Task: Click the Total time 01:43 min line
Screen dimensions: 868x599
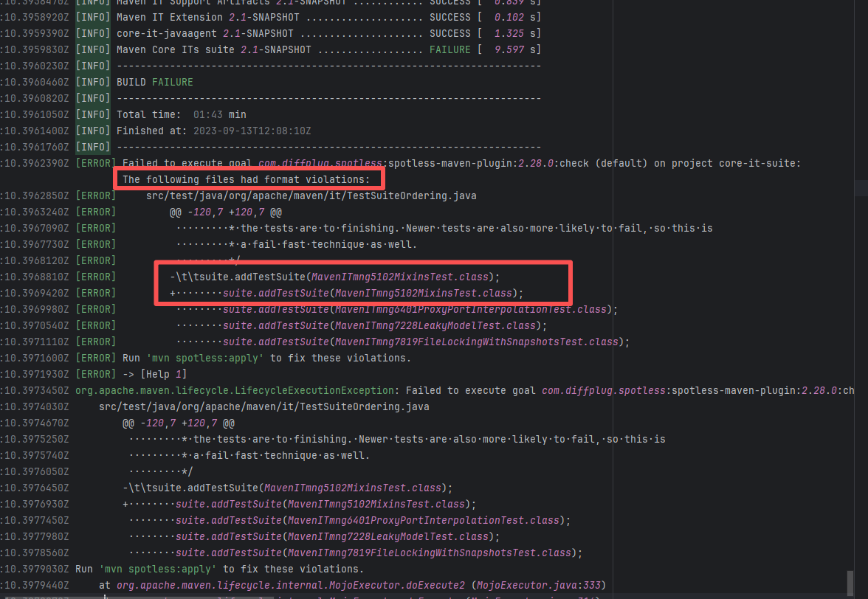Action: (181, 114)
